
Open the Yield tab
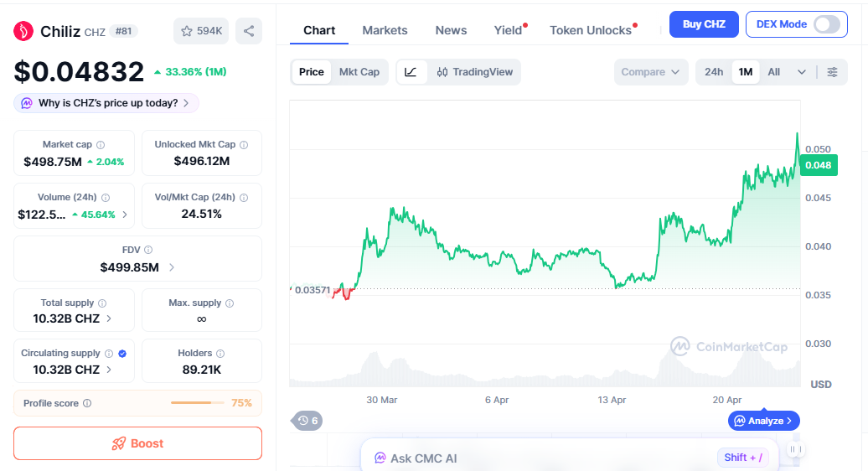click(509, 30)
